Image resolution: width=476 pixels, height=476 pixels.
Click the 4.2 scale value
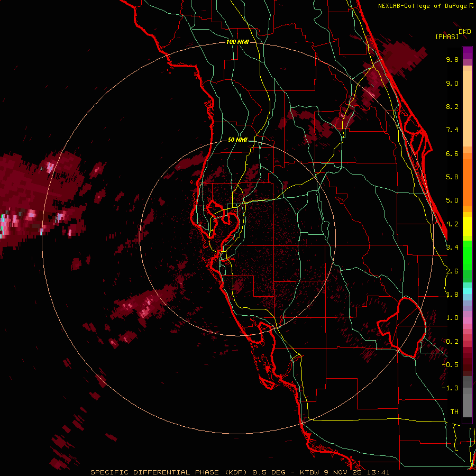point(452,224)
